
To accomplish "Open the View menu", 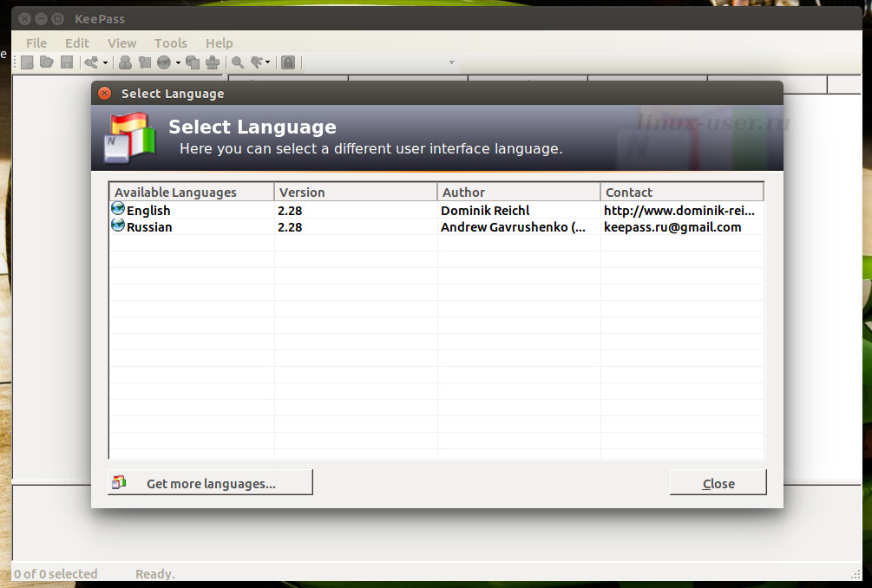I will tap(121, 42).
